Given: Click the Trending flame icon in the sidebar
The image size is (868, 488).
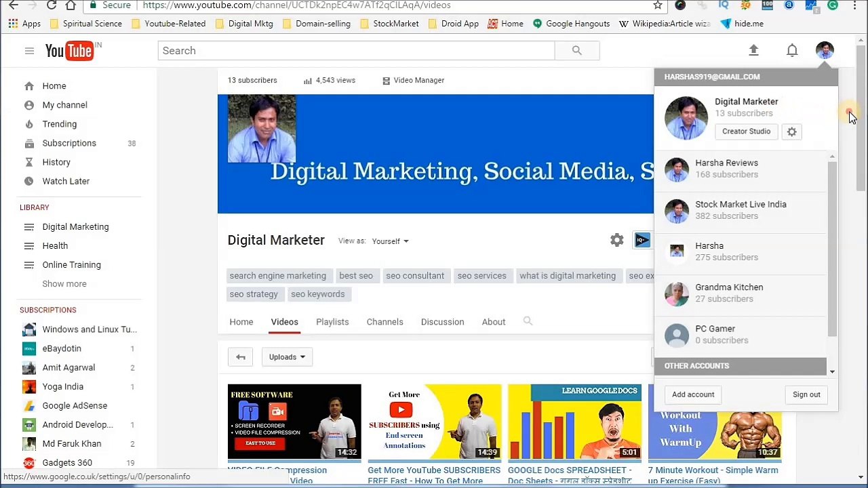Looking at the screenshot, I should pyautogui.click(x=28, y=124).
